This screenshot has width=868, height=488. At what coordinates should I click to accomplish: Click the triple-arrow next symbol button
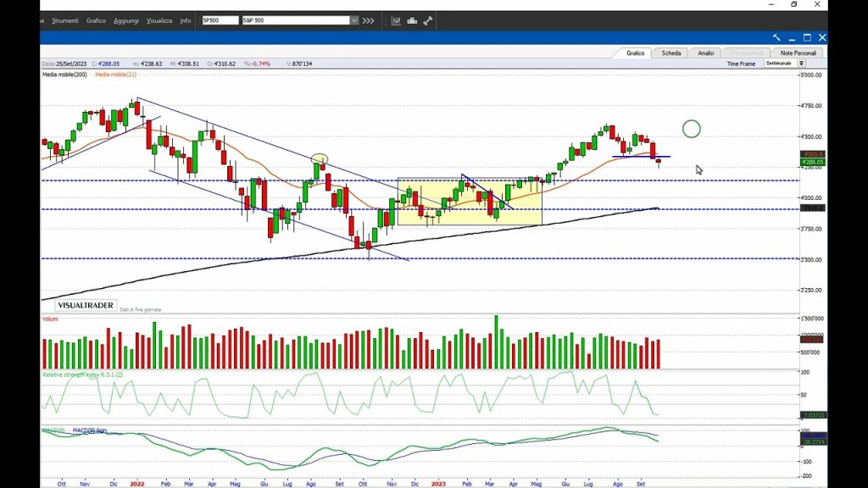(368, 20)
